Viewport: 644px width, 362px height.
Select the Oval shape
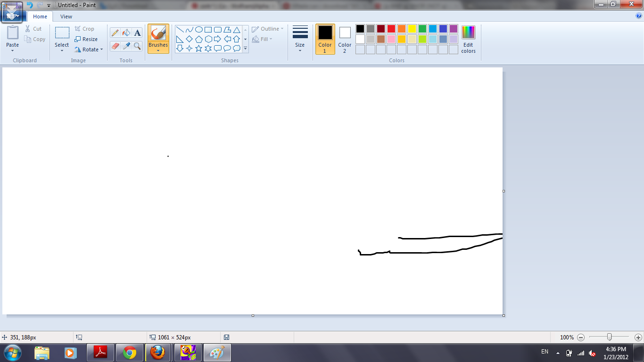pos(198,29)
